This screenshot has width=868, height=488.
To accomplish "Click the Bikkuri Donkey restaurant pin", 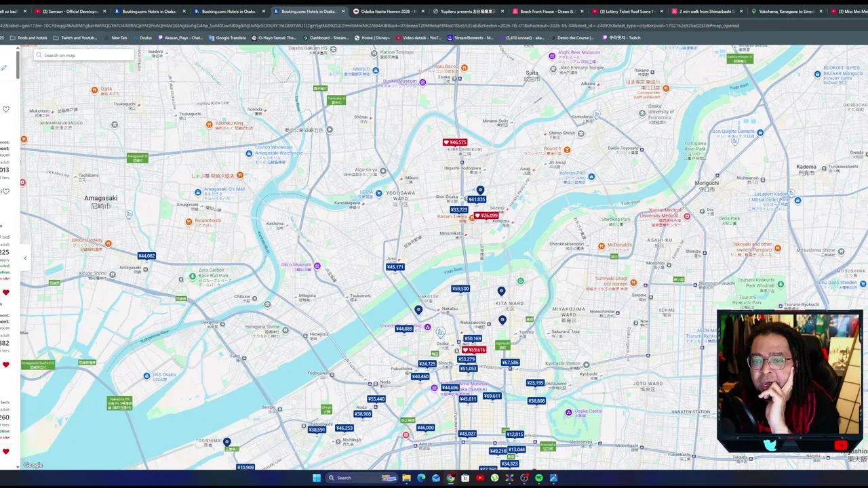I will [108, 243].
